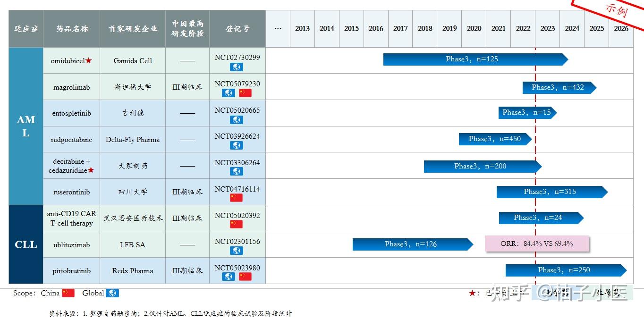This screenshot has width=644, height=319.
Task: Click the China flag icon in the Scope legend
Action: 67,293
